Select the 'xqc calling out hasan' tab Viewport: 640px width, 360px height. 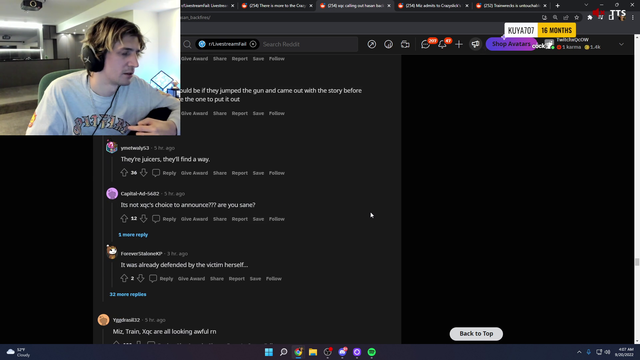355,6
